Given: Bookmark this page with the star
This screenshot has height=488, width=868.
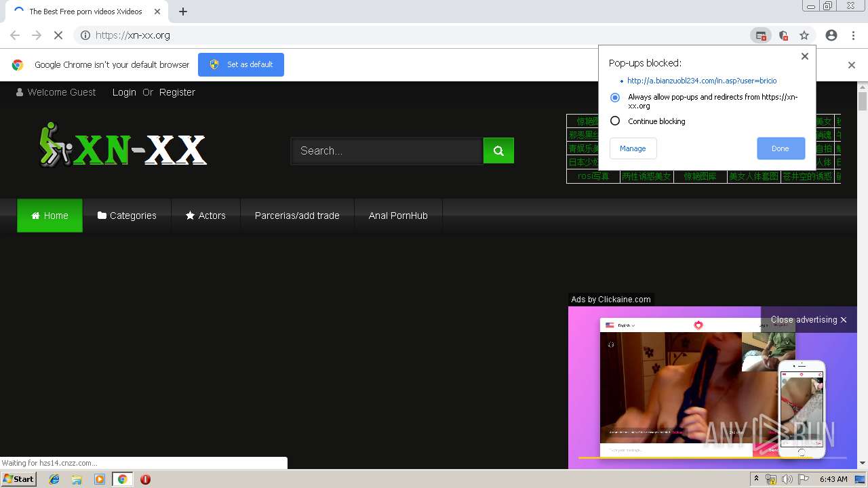Looking at the screenshot, I should 804,35.
